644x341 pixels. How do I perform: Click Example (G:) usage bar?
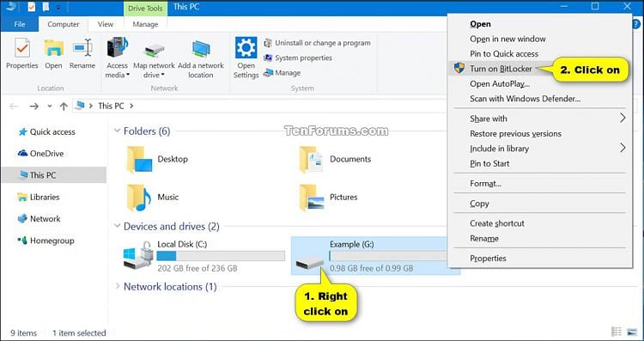click(x=388, y=256)
